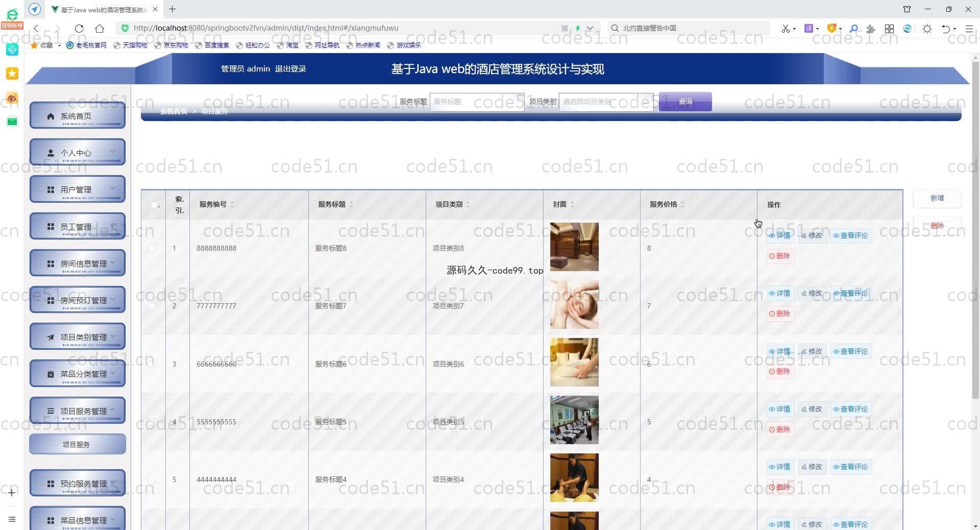Open 收藏 bookmarks star
Screen dimensions: 980x530
(35, 45)
